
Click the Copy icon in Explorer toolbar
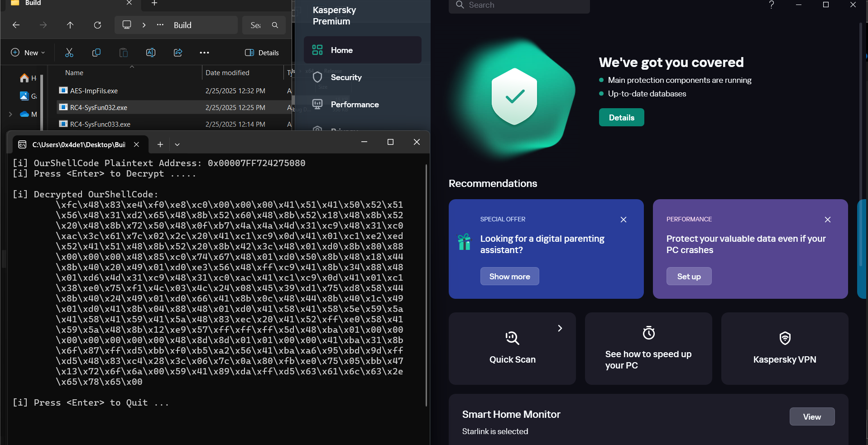coord(96,53)
